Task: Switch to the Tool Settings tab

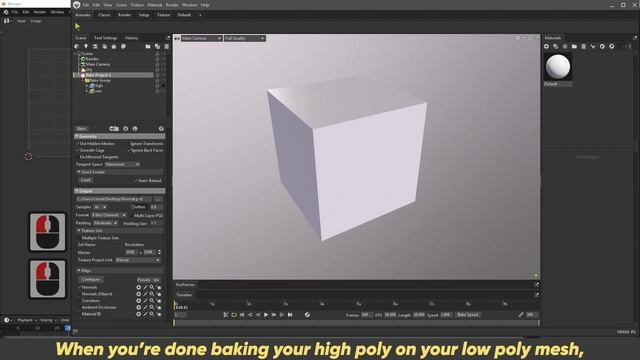Action: pyautogui.click(x=105, y=38)
